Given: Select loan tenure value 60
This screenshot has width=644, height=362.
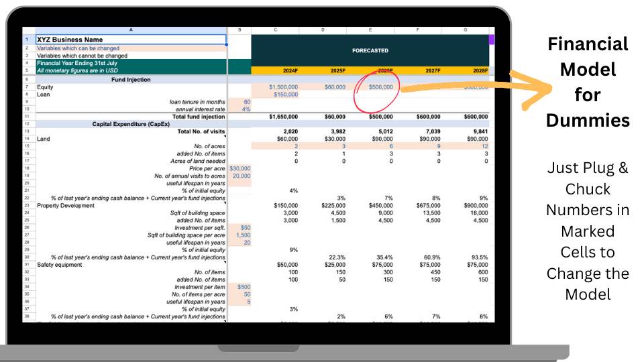Looking at the screenshot, I should (247, 102).
